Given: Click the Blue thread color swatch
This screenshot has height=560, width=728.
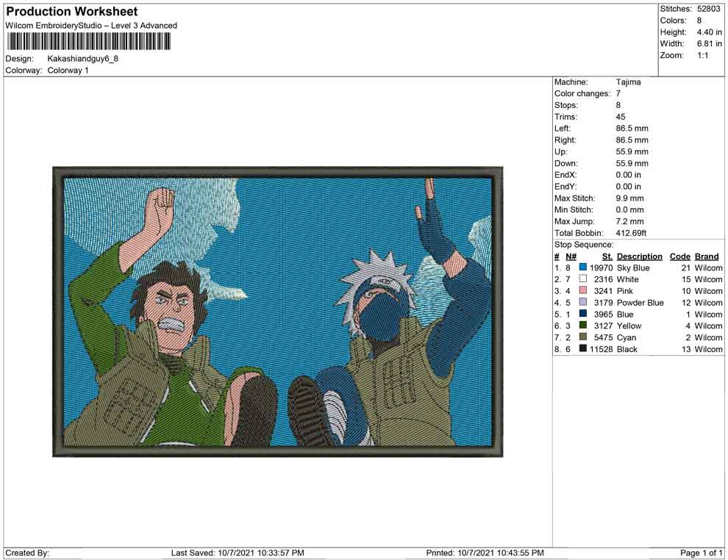Looking at the screenshot, I should tap(583, 314).
